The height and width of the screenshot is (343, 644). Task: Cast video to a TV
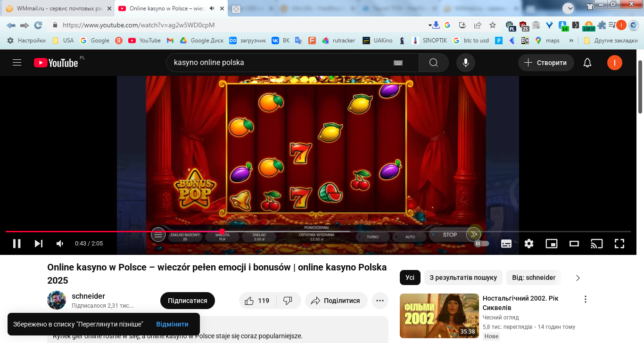tap(597, 244)
